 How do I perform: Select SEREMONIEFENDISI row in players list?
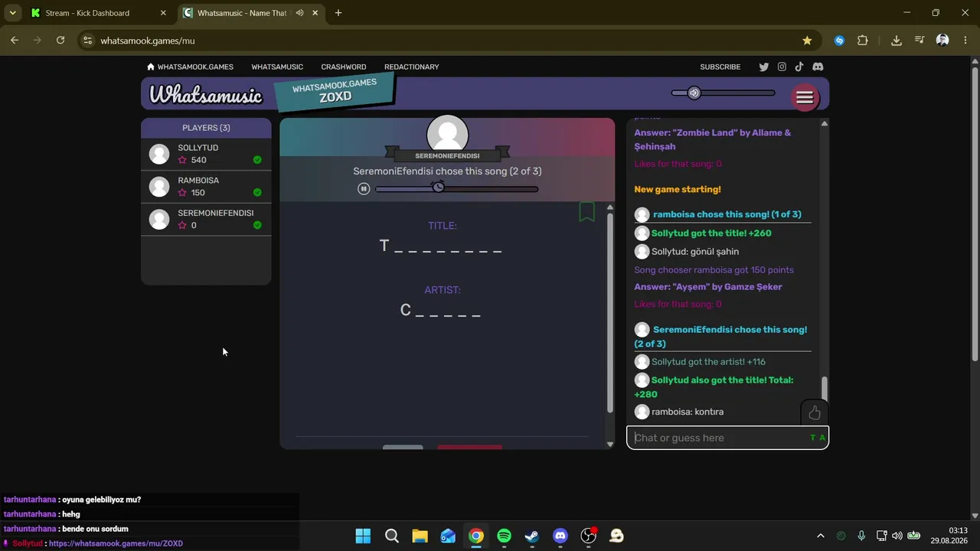point(206,219)
